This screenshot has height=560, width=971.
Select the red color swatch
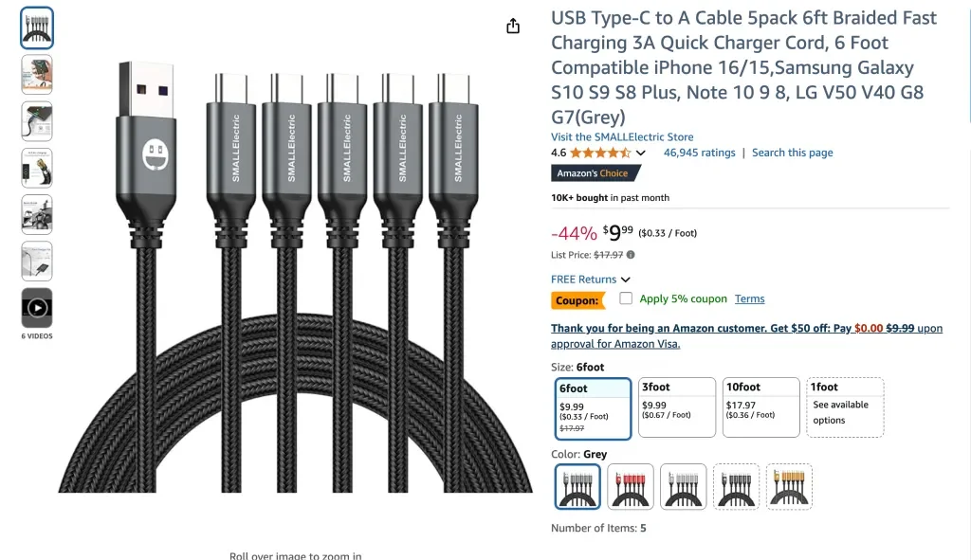tap(630, 486)
